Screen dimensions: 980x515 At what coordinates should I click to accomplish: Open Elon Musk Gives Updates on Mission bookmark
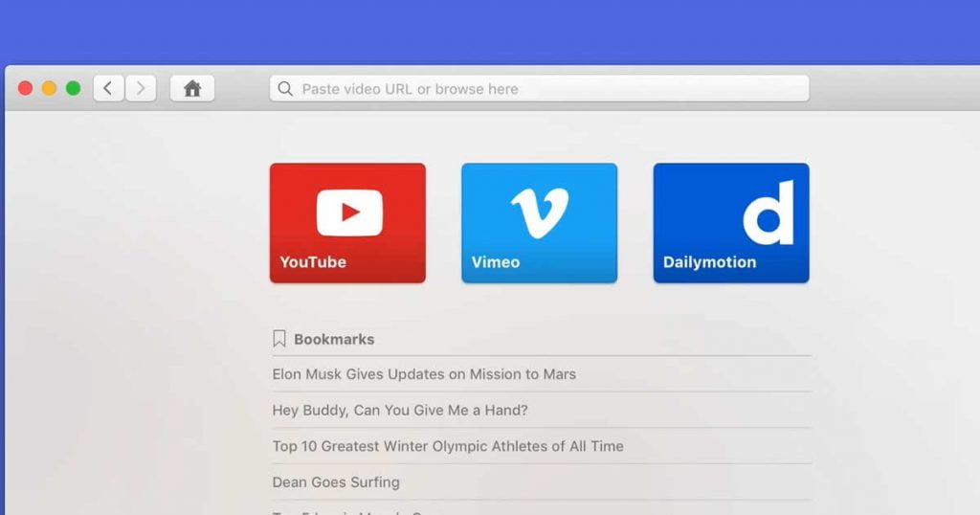542,374
